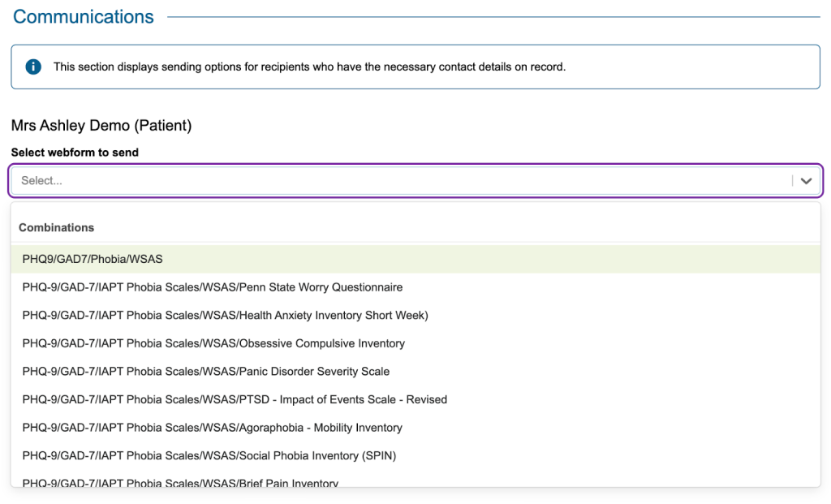Click the info banner message about sending options
Viewport: 831px width, 504px height.
[309, 67]
